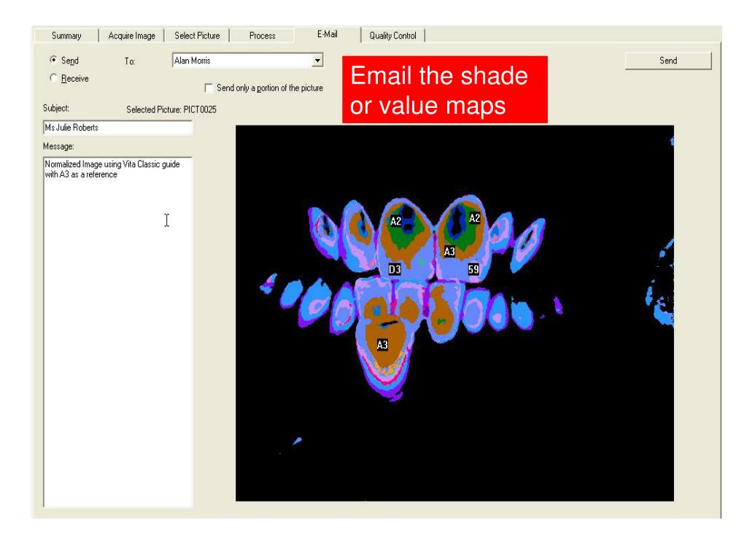The width and height of the screenshot is (747, 560).
Task: Click inside the Message text area
Action: (117, 332)
